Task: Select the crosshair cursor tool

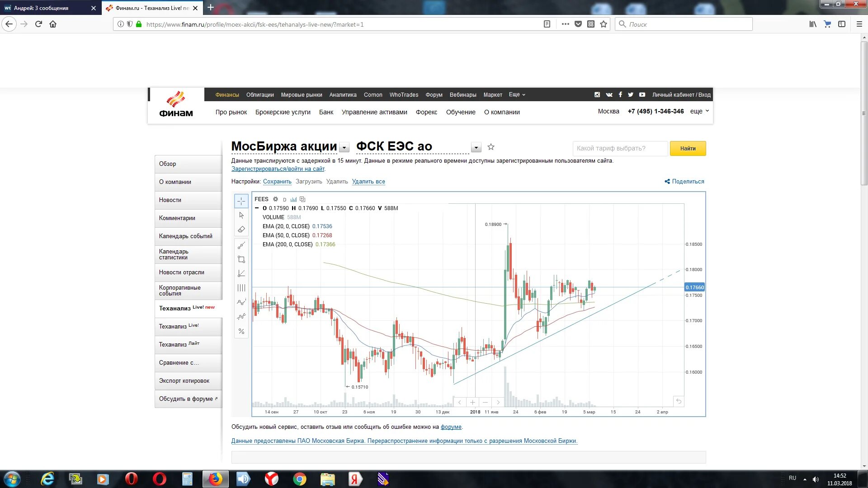Action: tap(241, 201)
